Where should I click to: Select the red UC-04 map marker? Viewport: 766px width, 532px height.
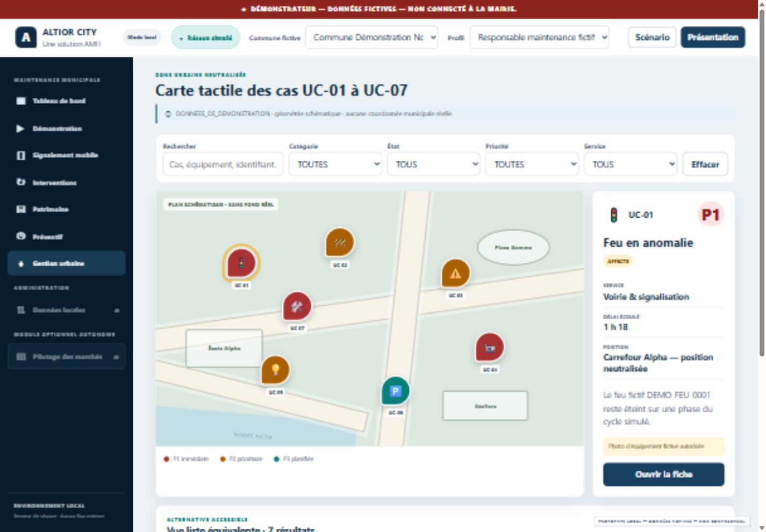(490, 348)
